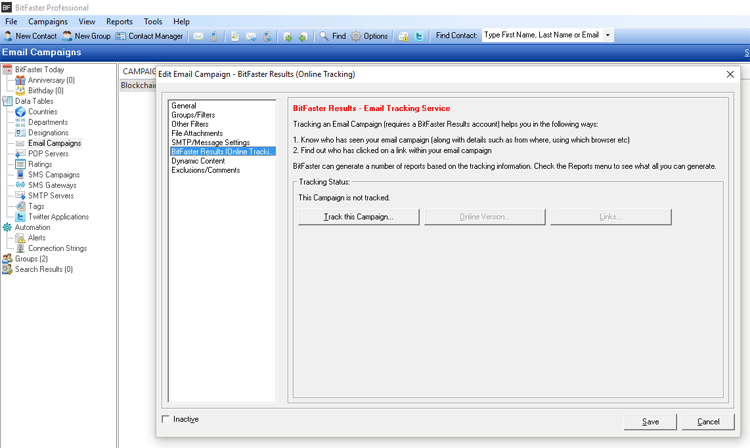The height and width of the screenshot is (448, 750).
Task: Click the Ratings icon in sidebar
Action: (20, 164)
